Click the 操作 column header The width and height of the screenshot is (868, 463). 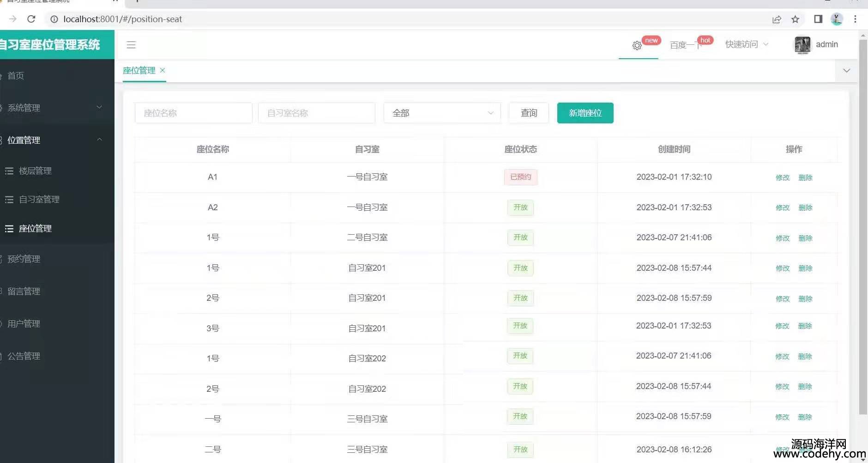[794, 149]
